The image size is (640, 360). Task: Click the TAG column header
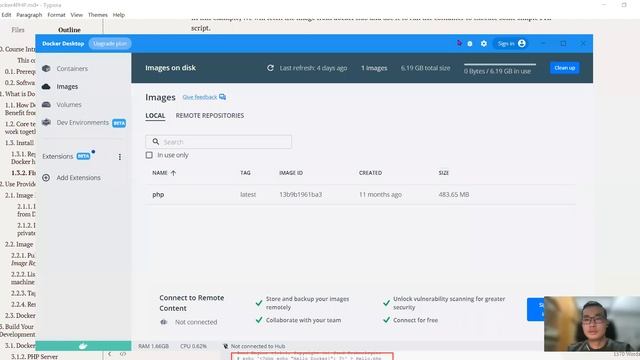point(245,173)
